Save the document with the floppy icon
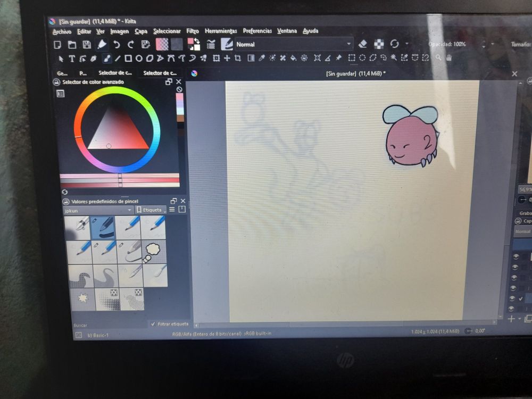Screen dimensions: 532x399 pyautogui.click(x=87, y=45)
